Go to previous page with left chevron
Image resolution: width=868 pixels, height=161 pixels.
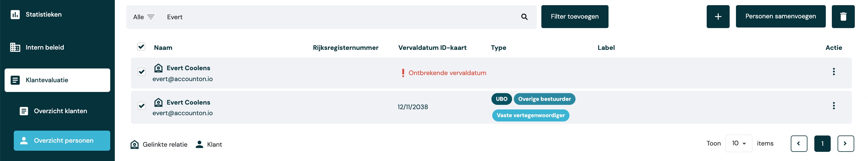pyautogui.click(x=799, y=144)
